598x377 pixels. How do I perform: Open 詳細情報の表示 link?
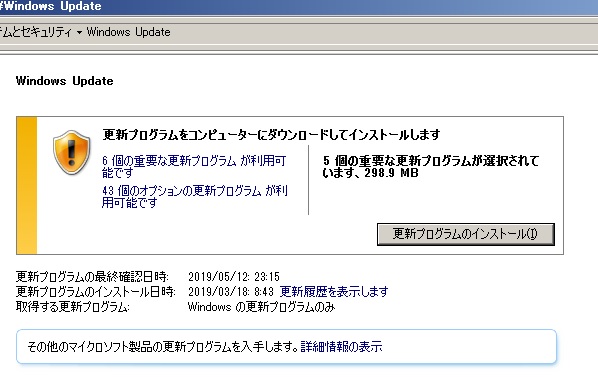click(341, 347)
